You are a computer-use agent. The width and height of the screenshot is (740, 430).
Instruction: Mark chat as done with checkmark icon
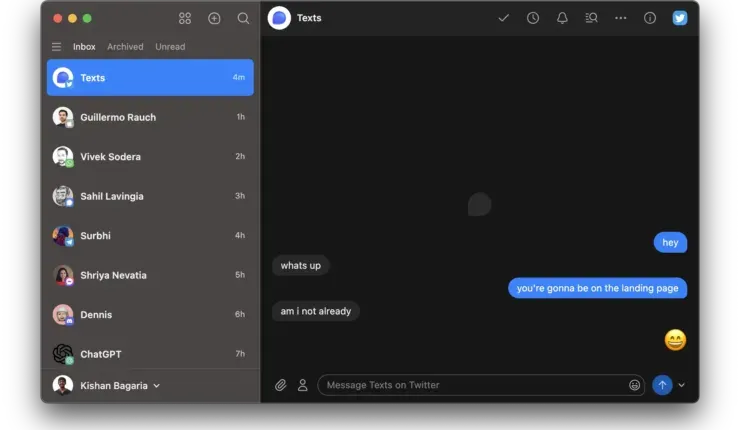pyautogui.click(x=504, y=18)
